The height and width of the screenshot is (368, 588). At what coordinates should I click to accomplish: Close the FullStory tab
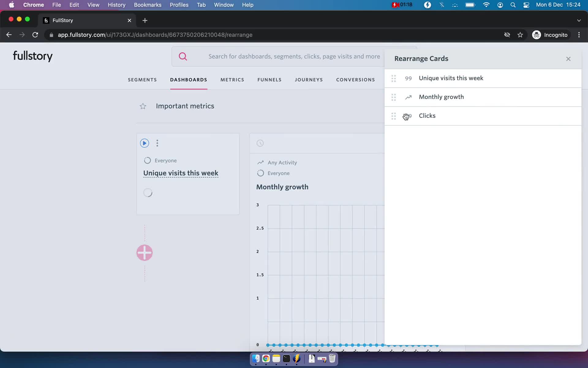[x=129, y=20]
